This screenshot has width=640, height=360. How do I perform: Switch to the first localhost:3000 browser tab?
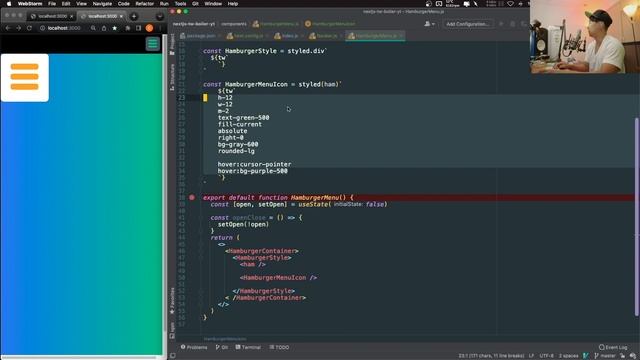(x=51, y=16)
